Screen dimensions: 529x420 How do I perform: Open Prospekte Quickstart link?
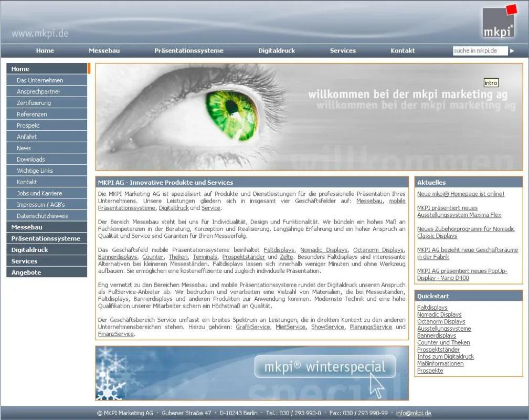pyautogui.click(x=430, y=371)
